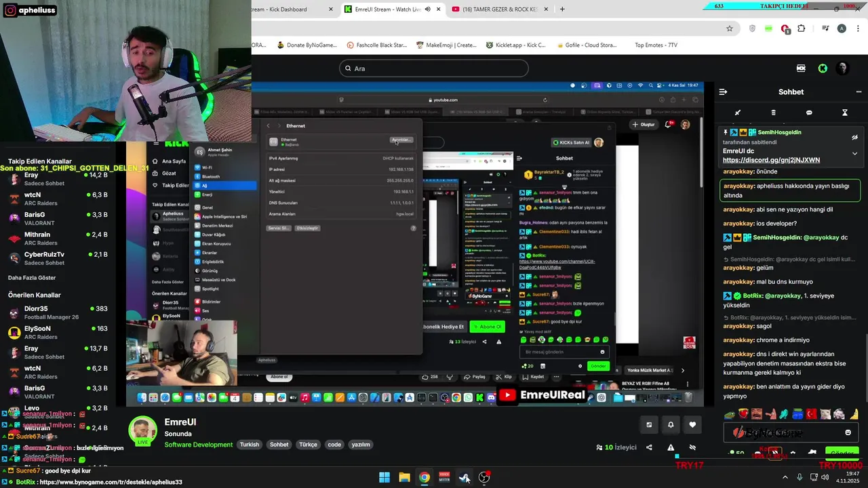Click the Kick search field Ara
Screen dimensions: 868x488
point(434,68)
